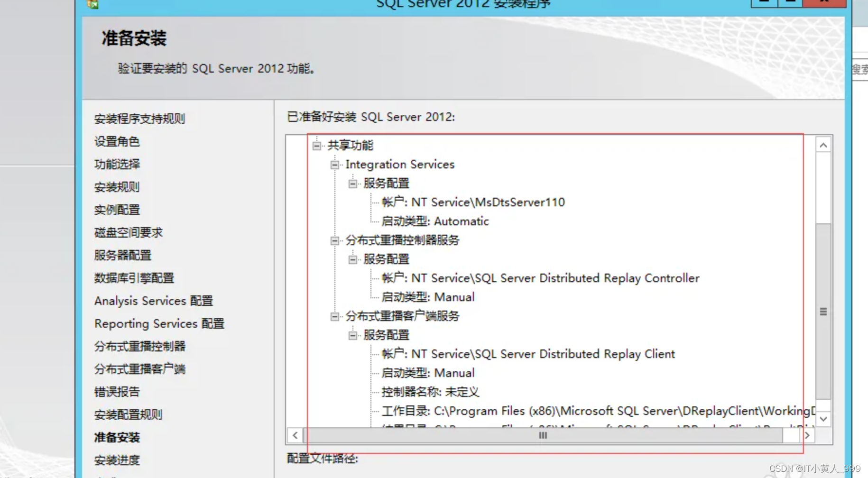Click the horizontal scrollbar right arrow
Image resolution: width=868 pixels, height=478 pixels.
808,435
